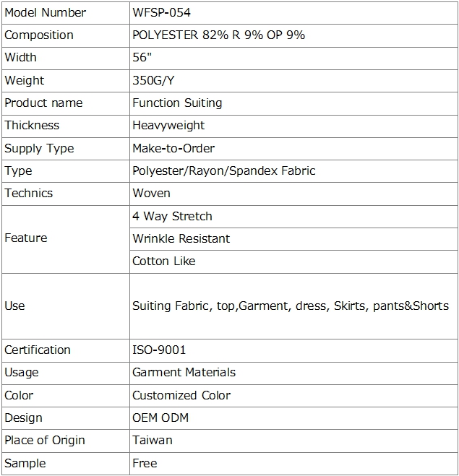
Task: Click the Heavyweight thickness value
Action: point(168,126)
